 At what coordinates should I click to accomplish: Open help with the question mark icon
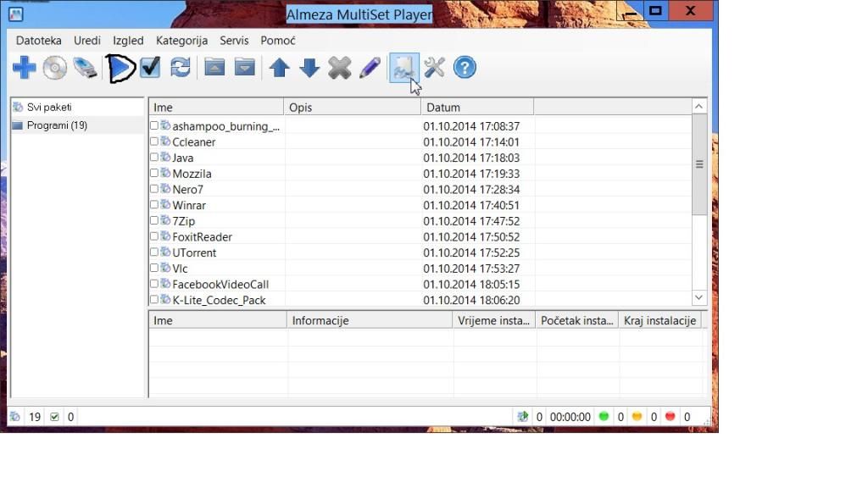pyautogui.click(x=465, y=68)
